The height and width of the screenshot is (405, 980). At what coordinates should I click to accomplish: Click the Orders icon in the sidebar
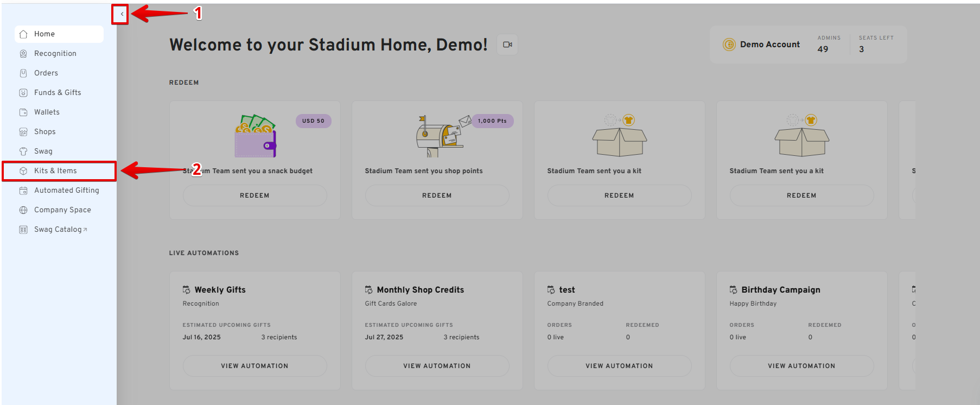click(23, 73)
